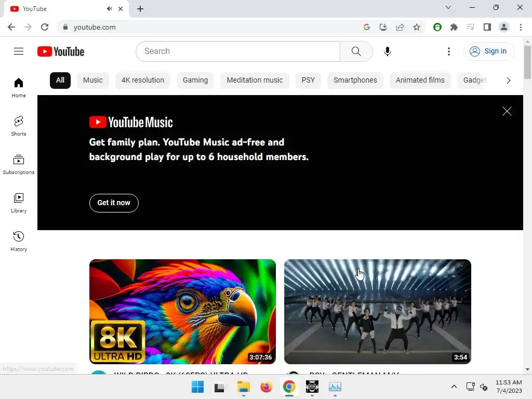Click the Get it now button
The width and height of the screenshot is (532, 399).
pos(114,203)
